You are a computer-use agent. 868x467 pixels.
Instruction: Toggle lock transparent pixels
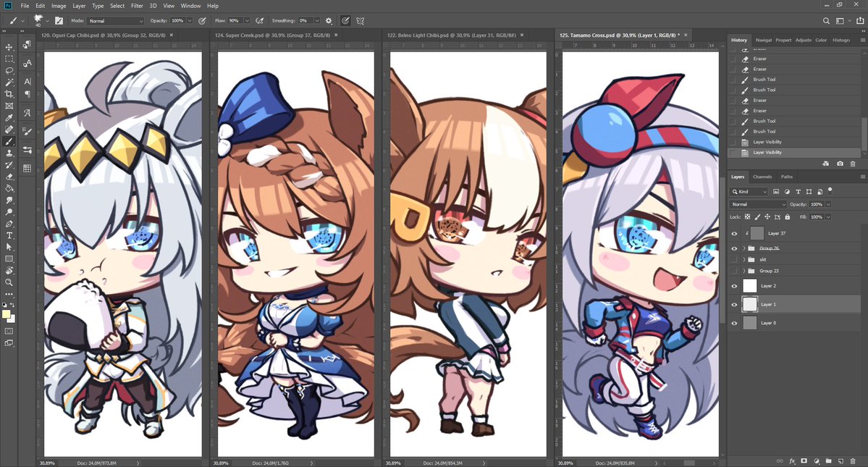pyautogui.click(x=747, y=217)
